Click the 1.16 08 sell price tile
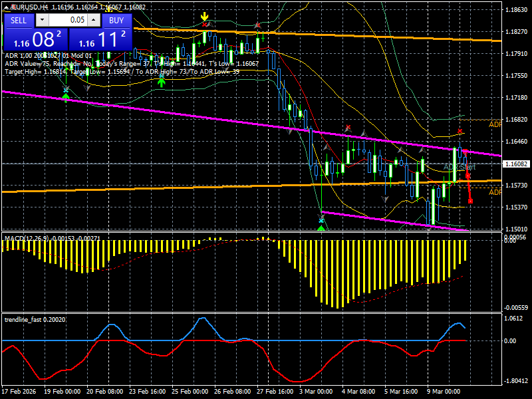The height and width of the screenshot is (399, 532). tap(36, 39)
